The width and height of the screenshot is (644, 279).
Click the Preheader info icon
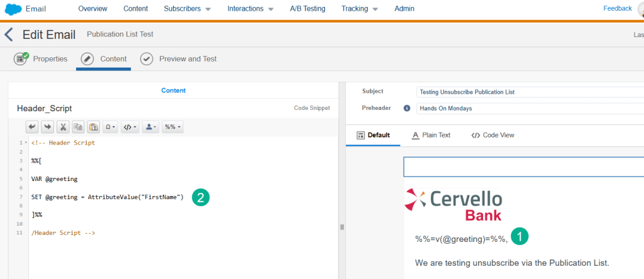point(406,108)
